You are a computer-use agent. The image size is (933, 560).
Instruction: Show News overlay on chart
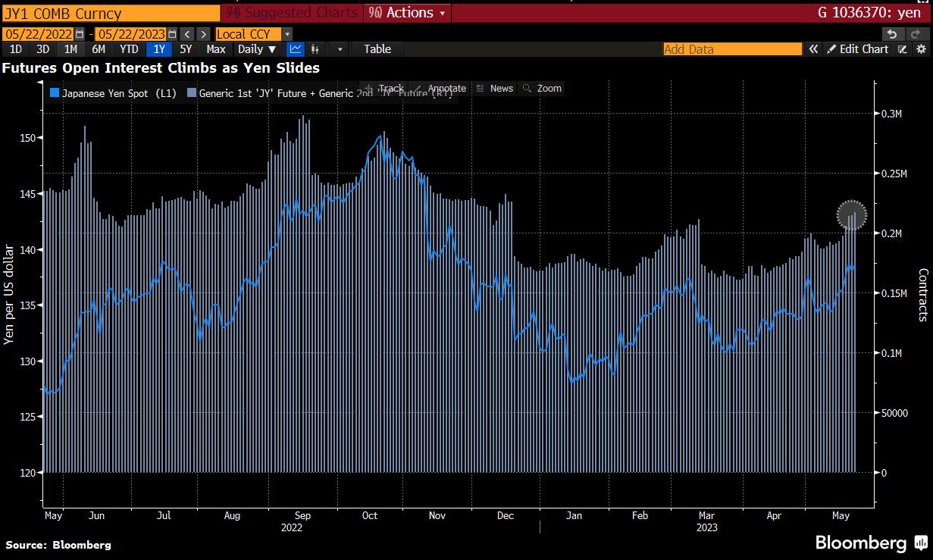coord(495,89)
